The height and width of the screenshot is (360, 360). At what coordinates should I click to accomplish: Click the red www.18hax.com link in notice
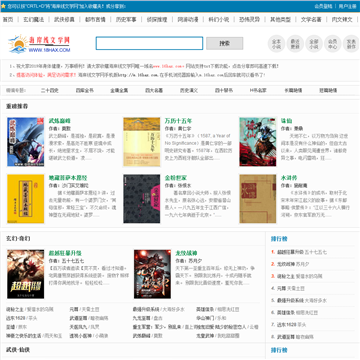pos(168,66)
